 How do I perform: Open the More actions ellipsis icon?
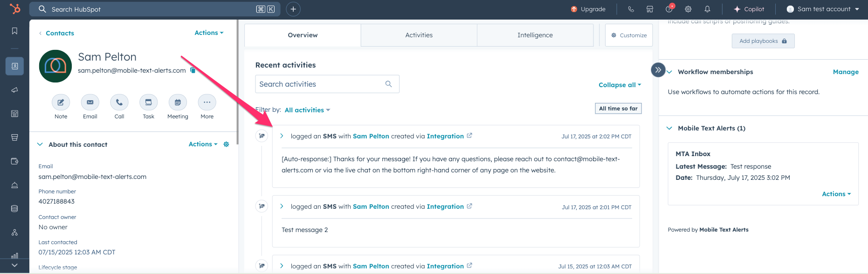point(207,102)
